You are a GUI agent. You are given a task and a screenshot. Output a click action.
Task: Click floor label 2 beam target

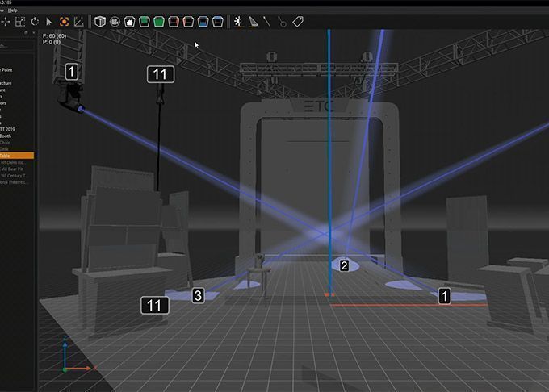click(x=344, y=265)
